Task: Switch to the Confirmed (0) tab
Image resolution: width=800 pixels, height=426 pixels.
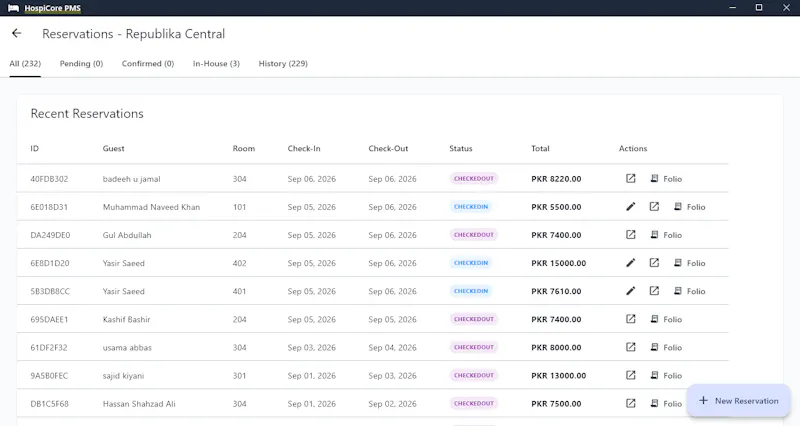Action: click(x=148, y=64)
